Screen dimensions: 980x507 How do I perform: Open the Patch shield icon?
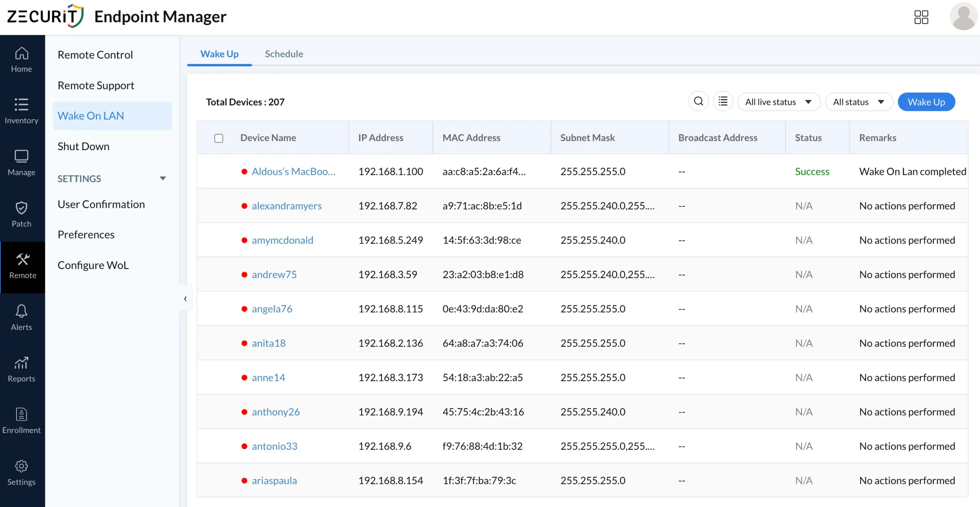21,208
